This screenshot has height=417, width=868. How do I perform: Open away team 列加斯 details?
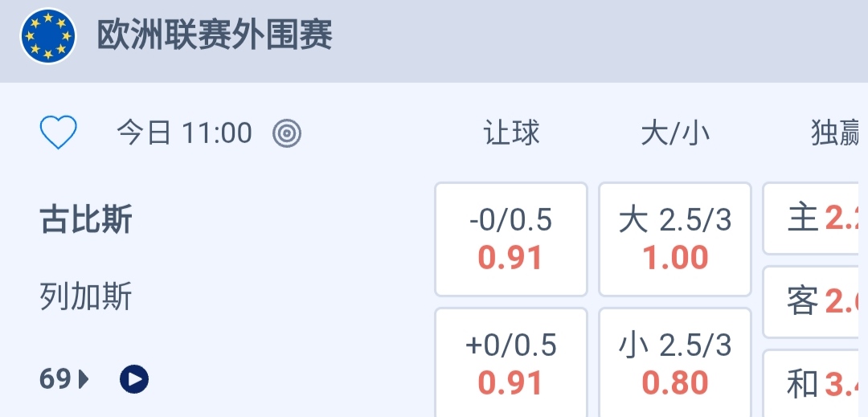point(86,297)
